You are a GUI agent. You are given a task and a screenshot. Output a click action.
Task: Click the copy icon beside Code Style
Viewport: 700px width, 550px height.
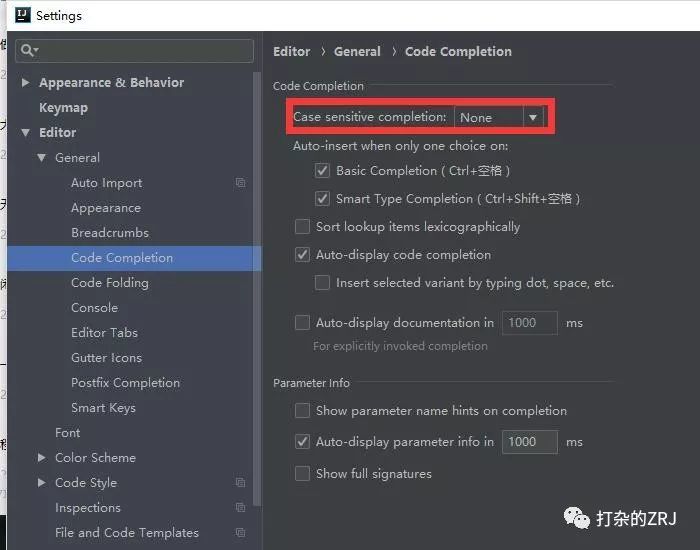point(240,483)
